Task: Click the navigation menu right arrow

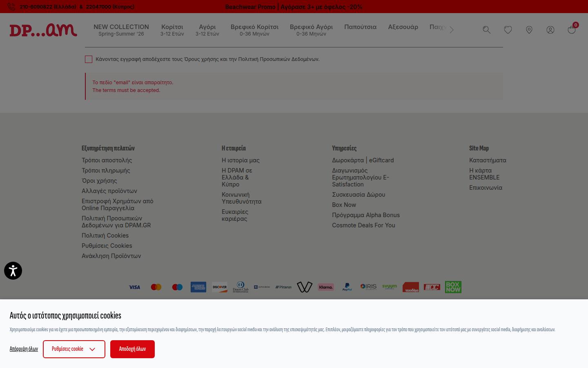Action: 452,30
